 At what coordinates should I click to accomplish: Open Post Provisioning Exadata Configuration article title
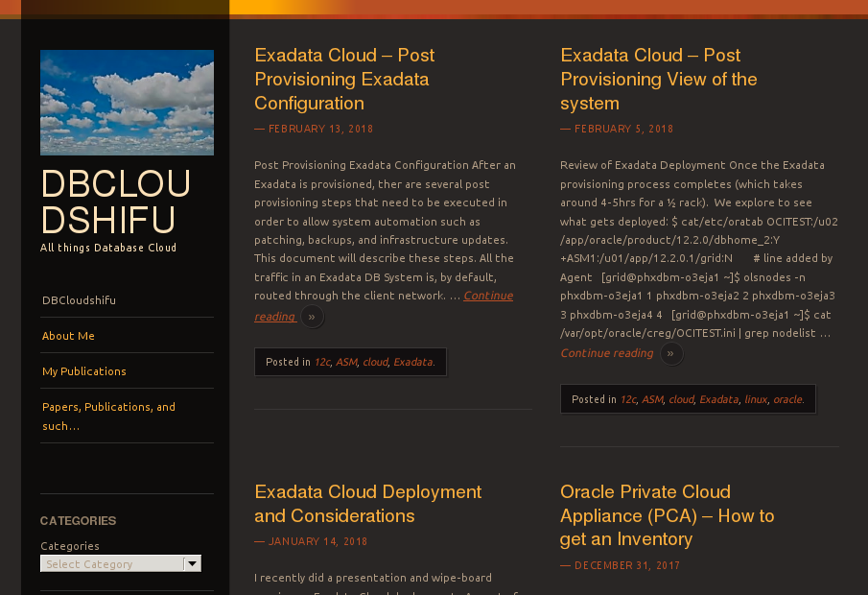click(x=344, y=79)
